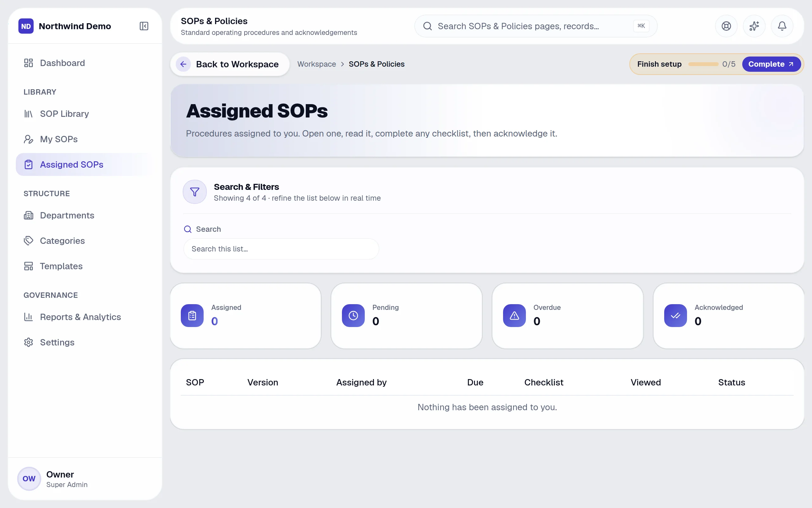
Task: Click the Checklist column header
Action: tap(544, 382)
